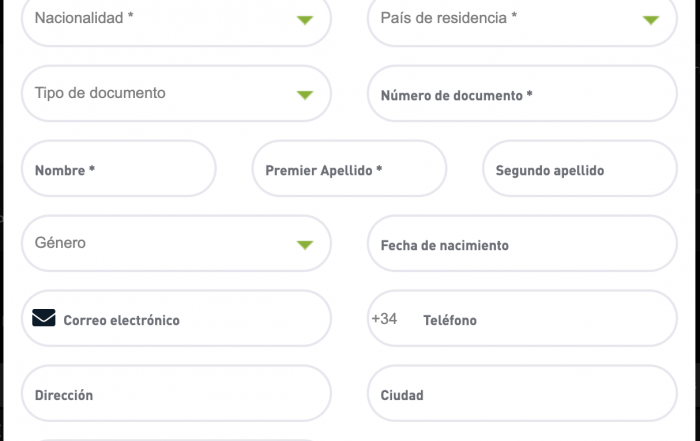700x441 pixels.
Task: Focus the Correo electrónico input
Action: point(176,318)
